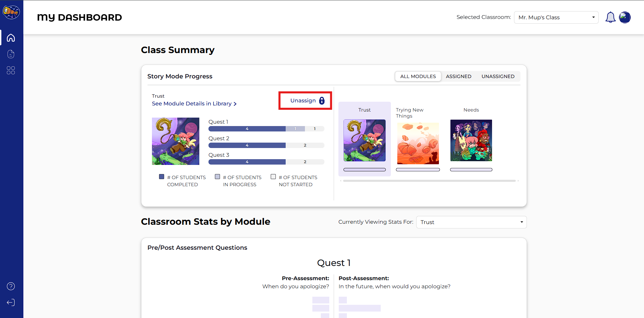Switch to the Unassigned tab
This screenshot has width=644, height=318.
(x=498, y=76)
